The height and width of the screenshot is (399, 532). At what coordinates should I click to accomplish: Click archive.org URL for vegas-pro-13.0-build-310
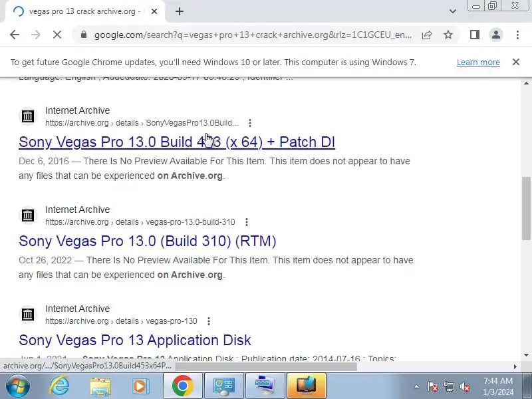[x=140, y=222]
